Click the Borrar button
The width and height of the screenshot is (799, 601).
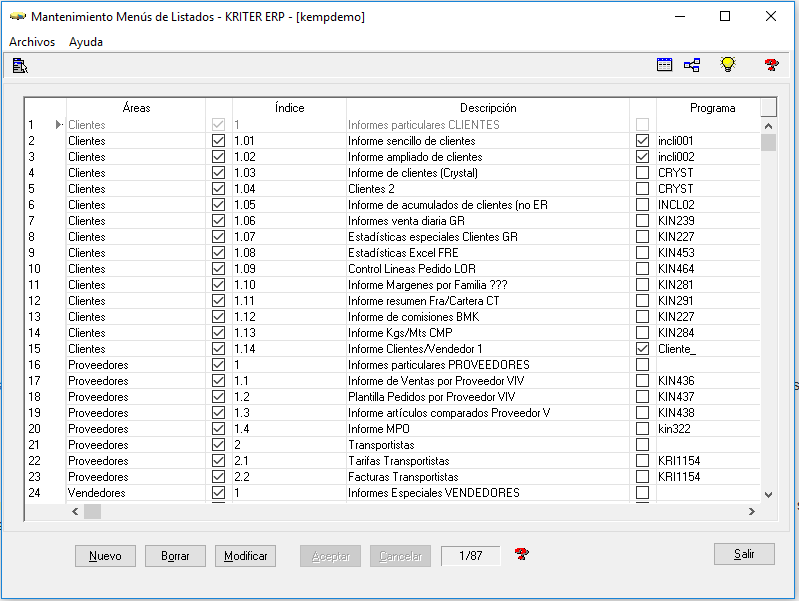tap(175, 556)
